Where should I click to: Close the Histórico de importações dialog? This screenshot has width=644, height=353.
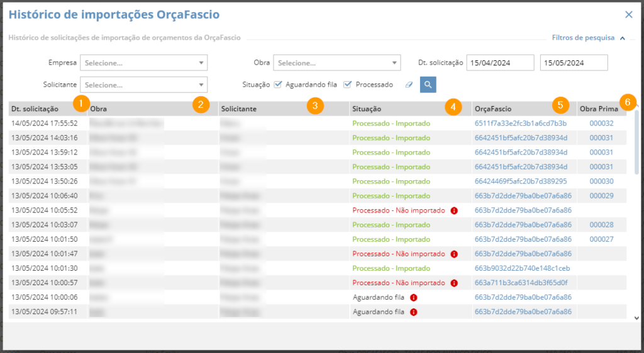click(x=628, y=14)
